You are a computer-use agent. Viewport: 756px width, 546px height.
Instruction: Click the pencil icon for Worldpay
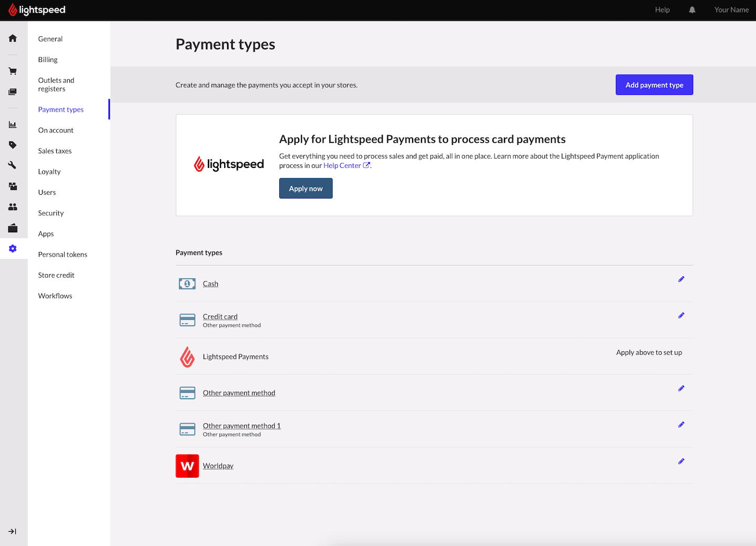[x=681, y=461]
